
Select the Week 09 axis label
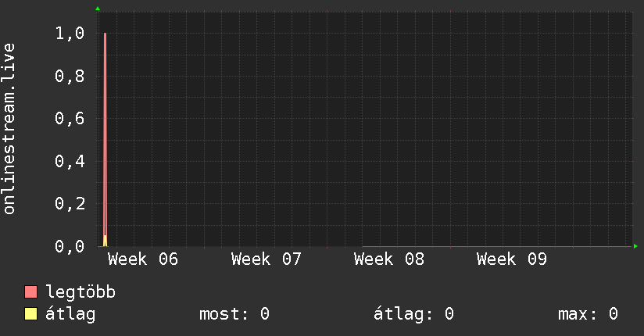coord(512,259)
